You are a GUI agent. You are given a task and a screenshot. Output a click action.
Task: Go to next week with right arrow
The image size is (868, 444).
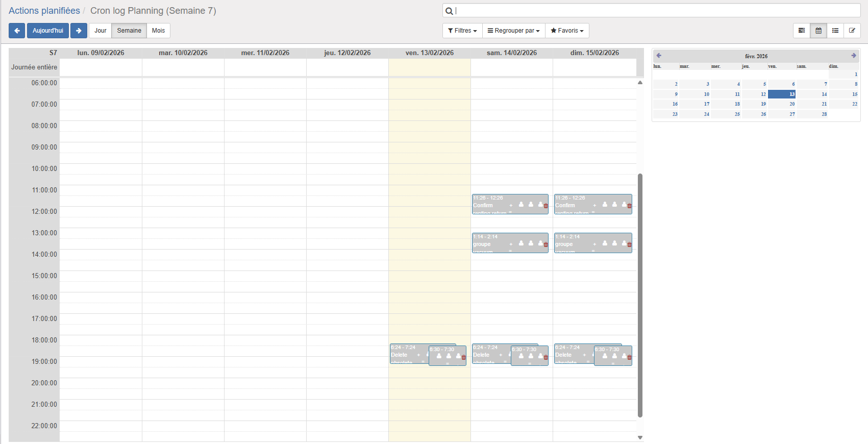tap(79, 31)
